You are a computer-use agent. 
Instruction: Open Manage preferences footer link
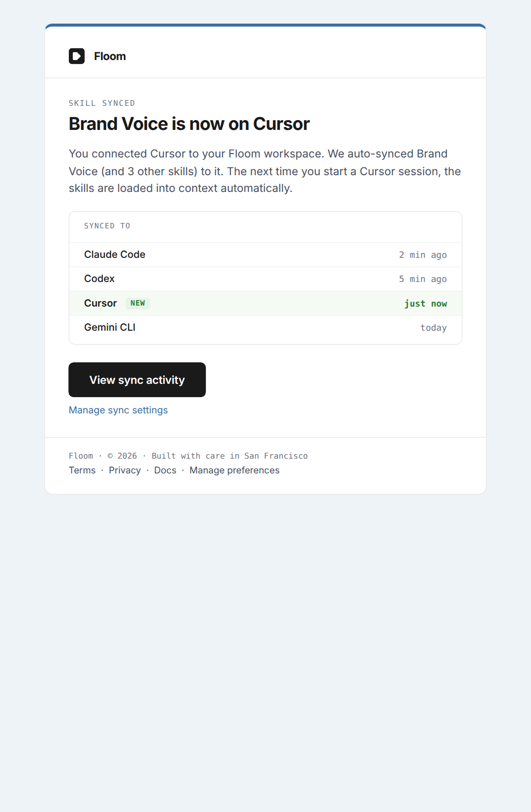click(235, 470)
